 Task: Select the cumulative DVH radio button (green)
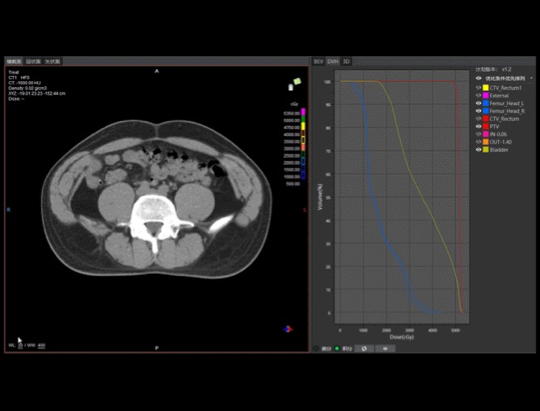337,349
